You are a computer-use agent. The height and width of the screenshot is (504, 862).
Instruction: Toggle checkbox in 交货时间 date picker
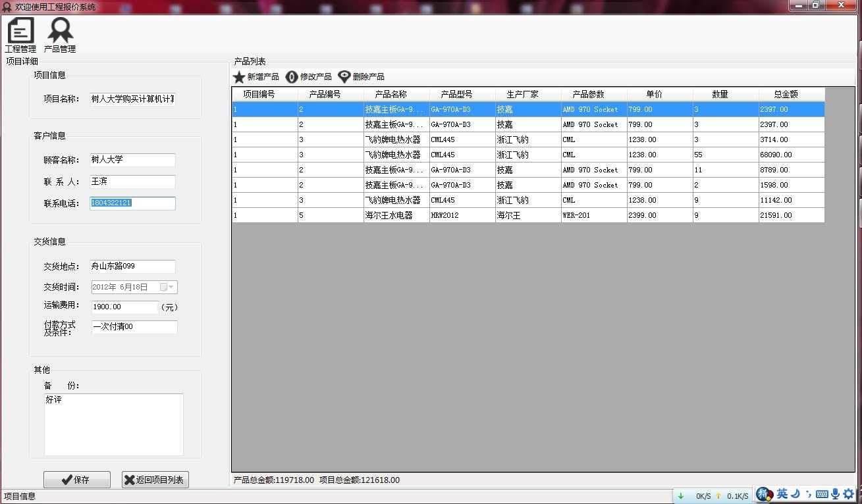163,288
